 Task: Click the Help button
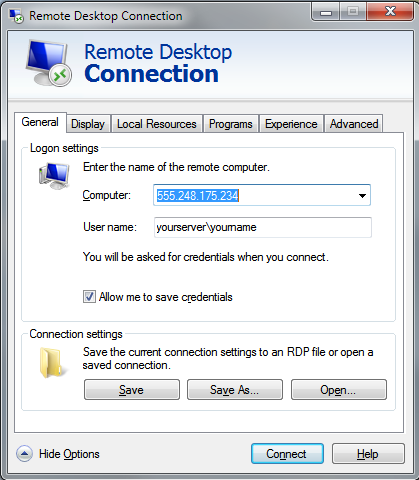[368, 454]
